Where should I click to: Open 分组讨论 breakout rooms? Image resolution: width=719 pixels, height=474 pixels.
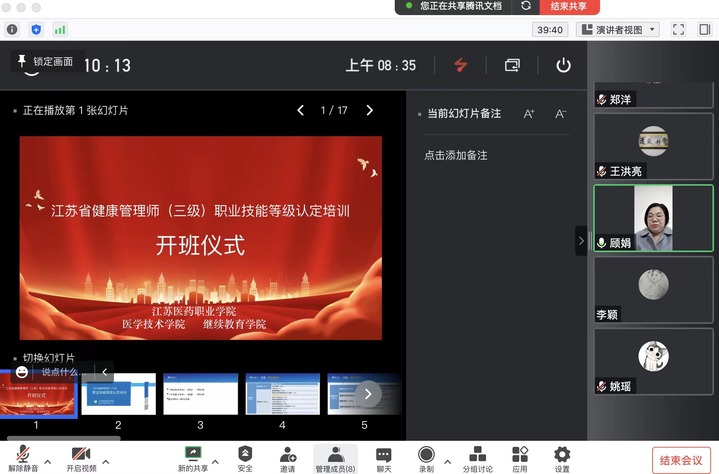click(478, 457)
